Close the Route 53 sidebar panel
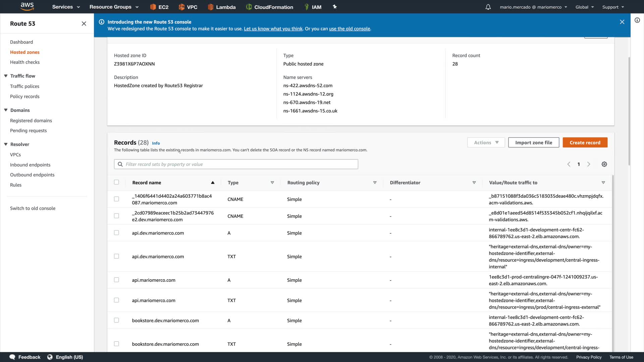This screenshot has height=362, width=644. (x=84, y=23)
